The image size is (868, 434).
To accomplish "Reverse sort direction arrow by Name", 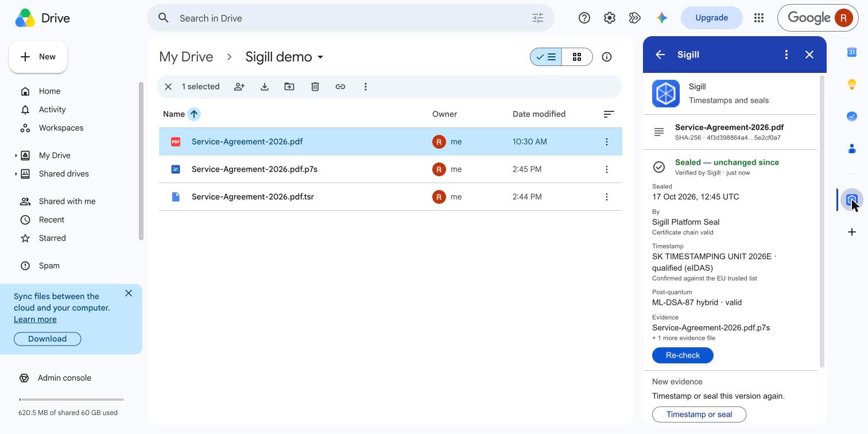I will [194, 114].
